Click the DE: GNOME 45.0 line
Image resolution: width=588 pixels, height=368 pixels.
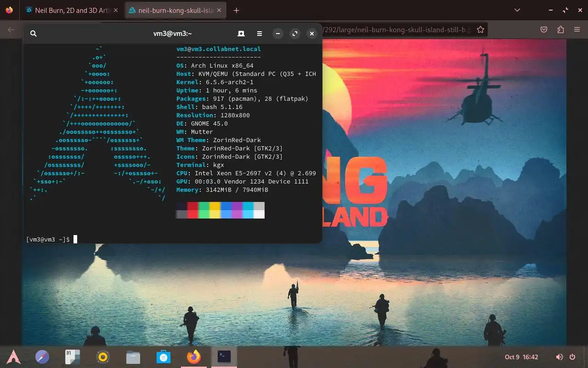tap(202, 123)
